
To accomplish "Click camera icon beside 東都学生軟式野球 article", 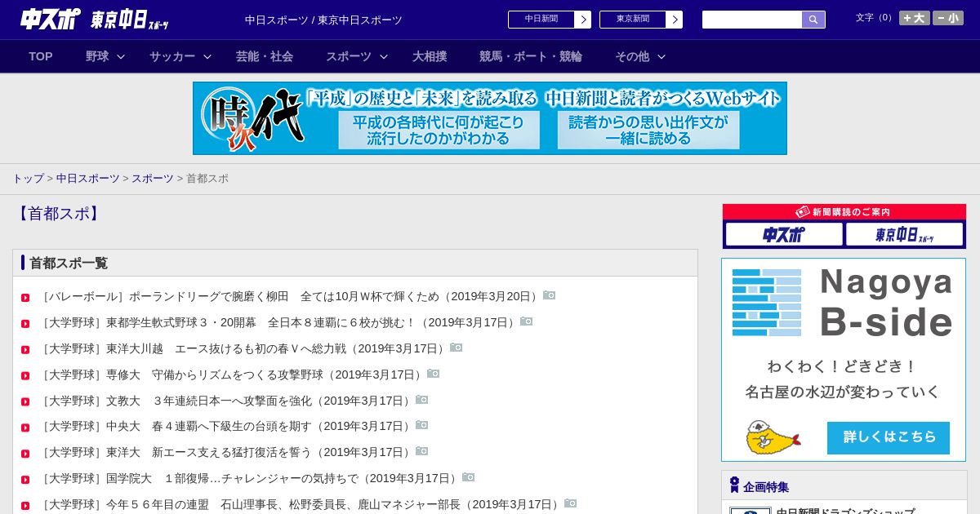I will click(527, 321).
